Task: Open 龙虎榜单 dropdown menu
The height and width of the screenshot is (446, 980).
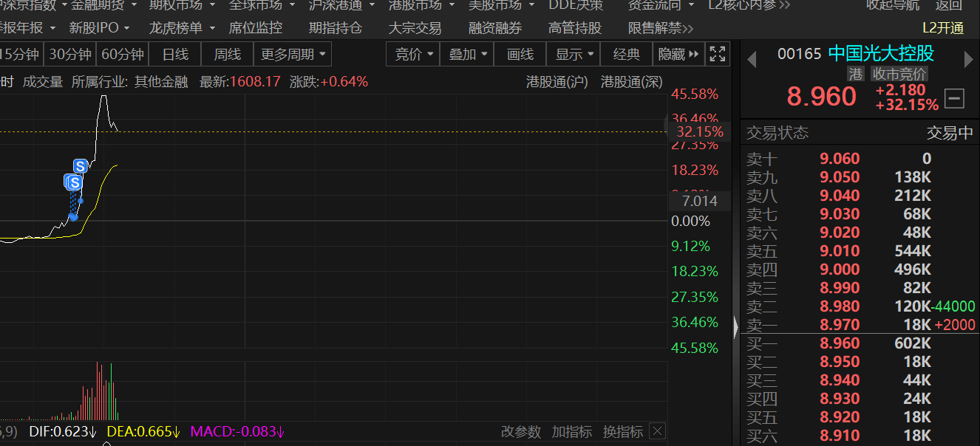Action: [182, 29]
